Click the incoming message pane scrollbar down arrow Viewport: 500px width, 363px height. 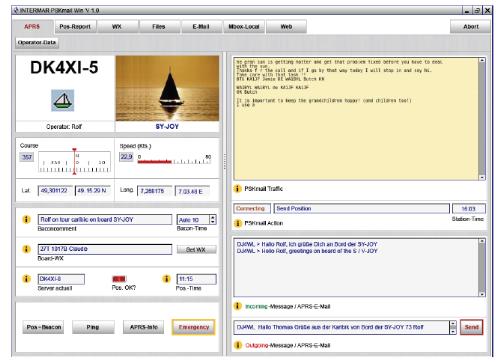(482, 294)
